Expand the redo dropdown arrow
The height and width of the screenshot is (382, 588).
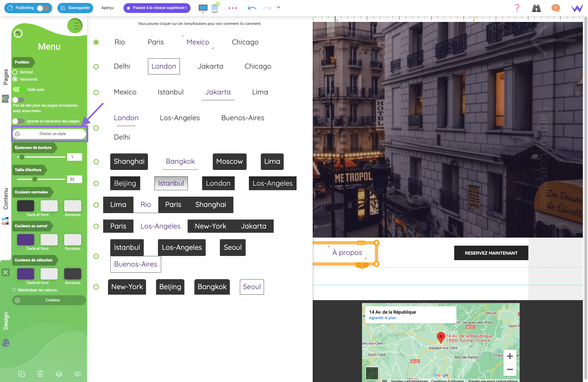(278, 8)
